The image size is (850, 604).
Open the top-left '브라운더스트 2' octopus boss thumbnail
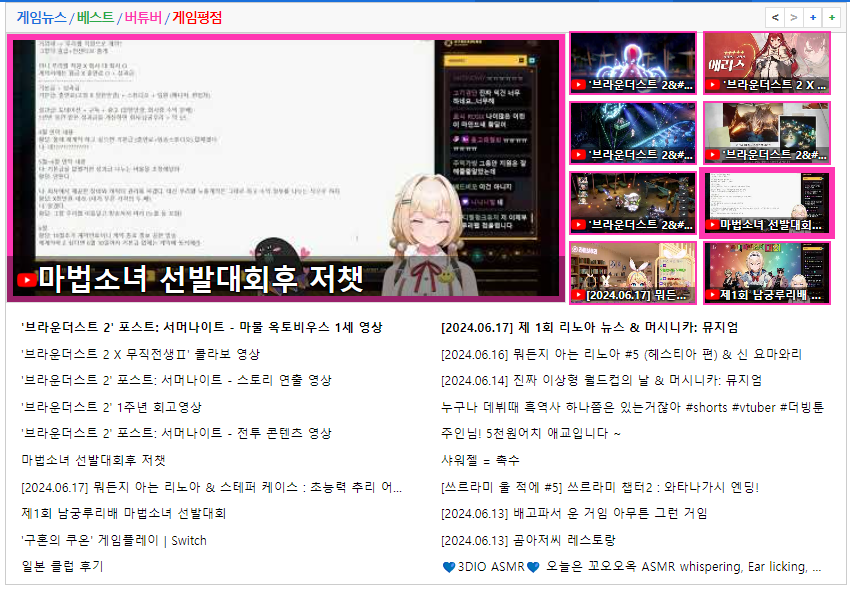click(x=632, y=63)
